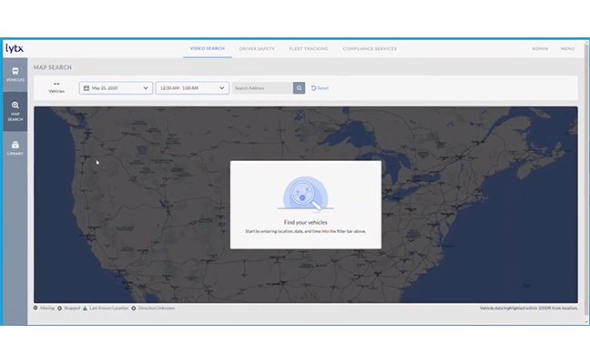590x364 pixels.
Task: Expand the 12:00 AM - 1:00 AM time dropdown
Action: pos(222,88)
